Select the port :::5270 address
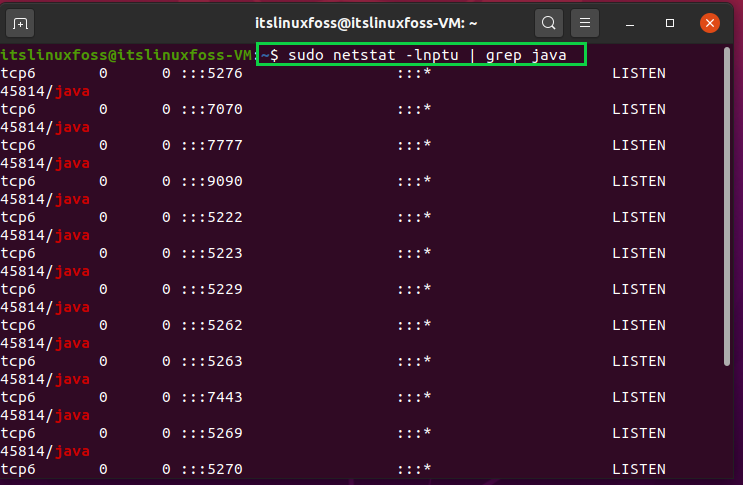Image resolution: width=743 pixels, height=485 pixels. tap(212, 469)
